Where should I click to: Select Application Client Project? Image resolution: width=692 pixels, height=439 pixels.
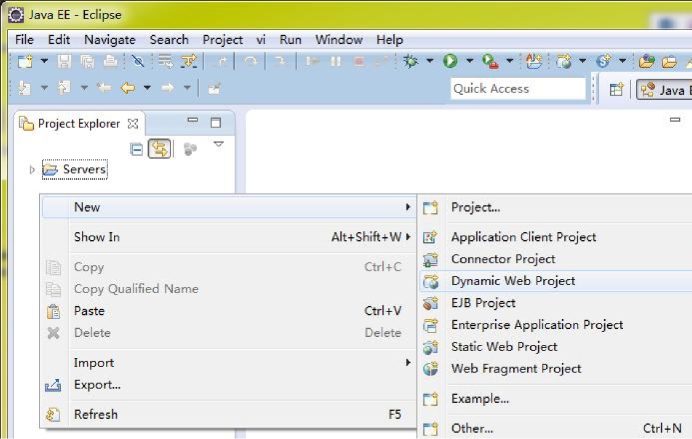click(x=555, y=237)
